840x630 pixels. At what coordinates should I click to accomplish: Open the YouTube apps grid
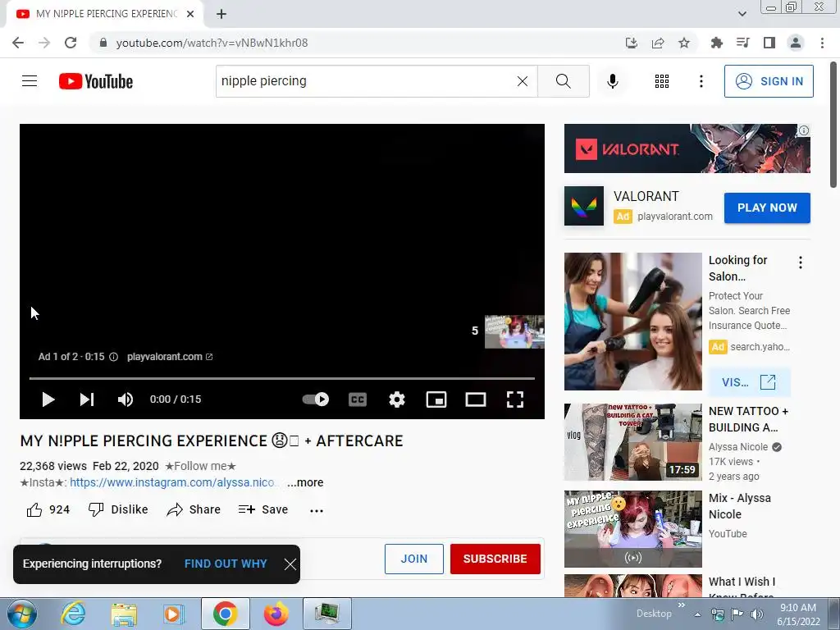pyautogui.click(x=662, y=81)
